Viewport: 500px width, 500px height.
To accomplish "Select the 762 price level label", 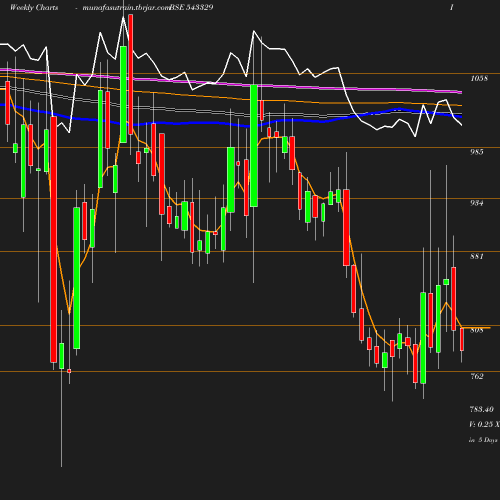I will coord(477,376).
